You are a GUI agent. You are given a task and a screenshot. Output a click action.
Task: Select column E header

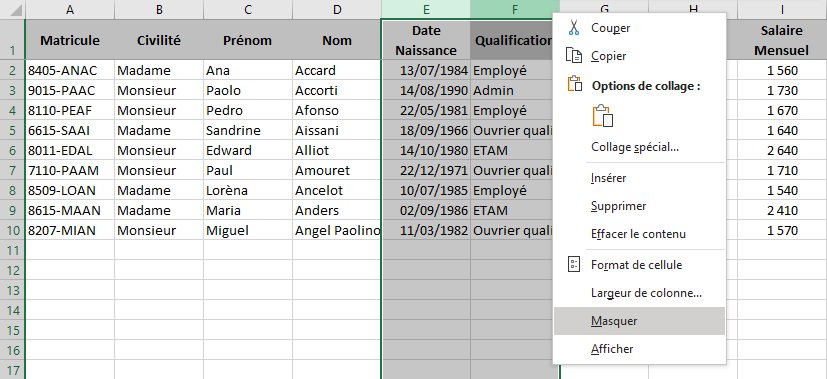(426, 9)
